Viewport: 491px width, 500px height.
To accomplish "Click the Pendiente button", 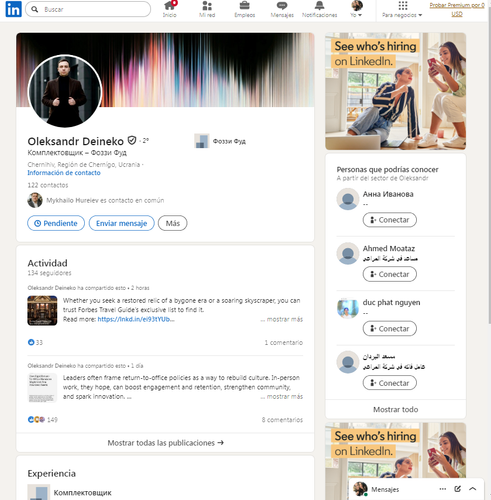I will pyautogui.click(x=56, y=223).
